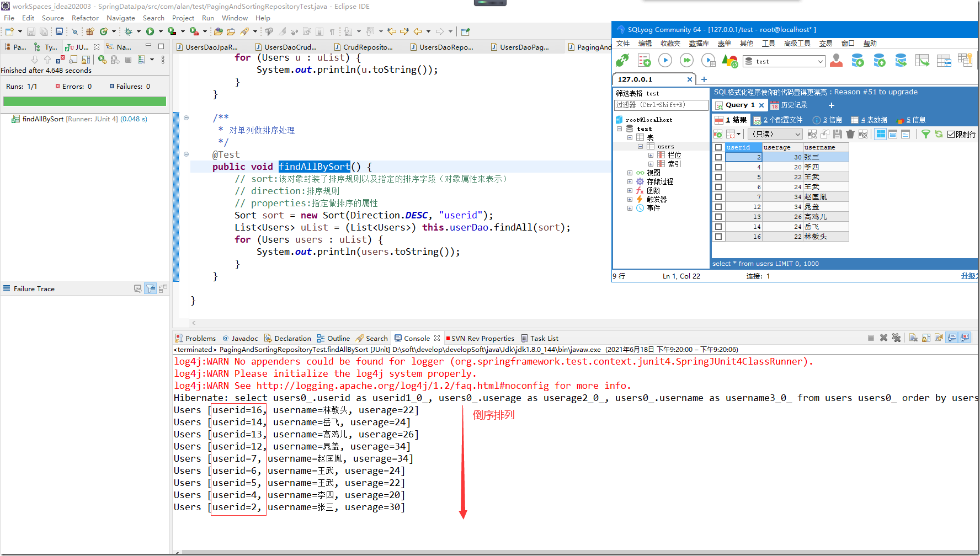Image resolution: width=980 pixels, height=556 pixels.
Task: Click SQLyog User Manager person icon
Action: pos(836,60)
